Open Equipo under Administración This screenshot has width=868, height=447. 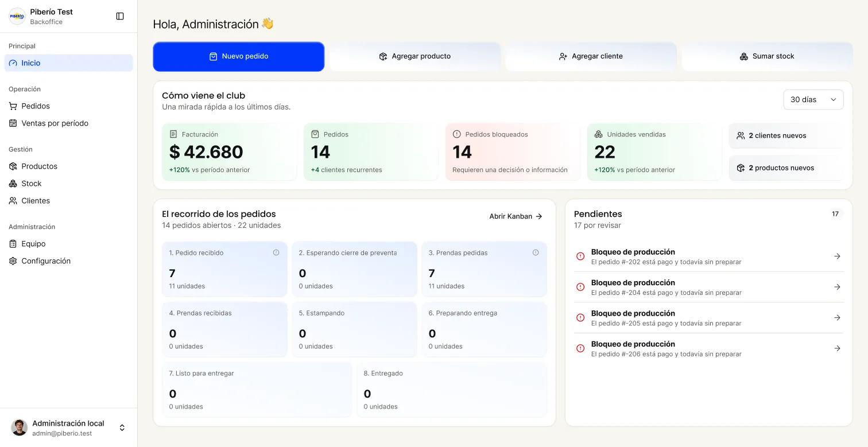pyautogui.click(x=69, y=244)
